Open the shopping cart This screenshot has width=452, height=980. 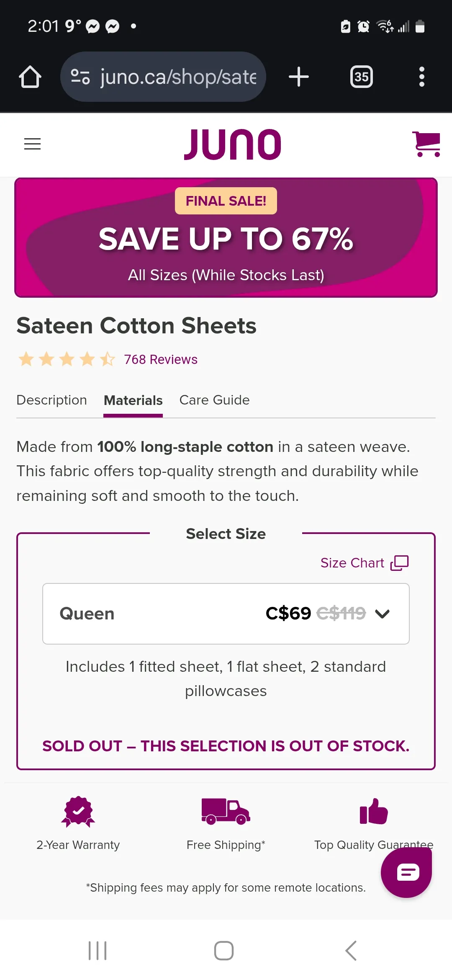tap(426, 144)
